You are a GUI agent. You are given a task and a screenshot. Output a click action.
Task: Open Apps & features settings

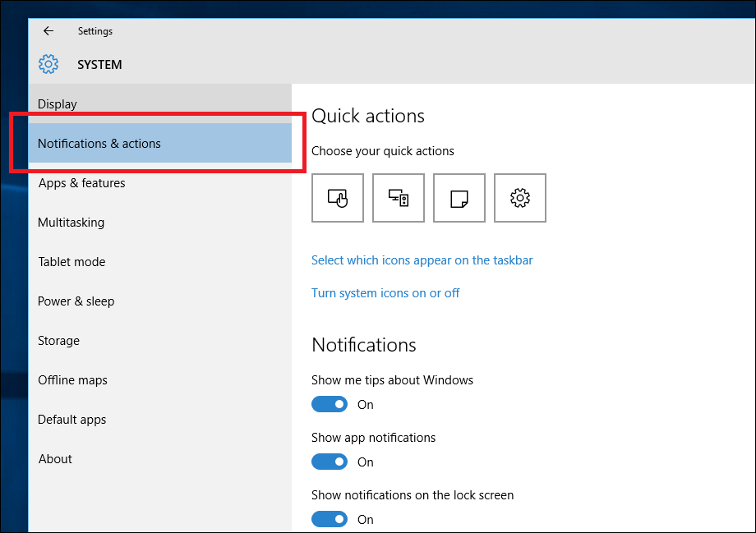(x=160, y=182)
